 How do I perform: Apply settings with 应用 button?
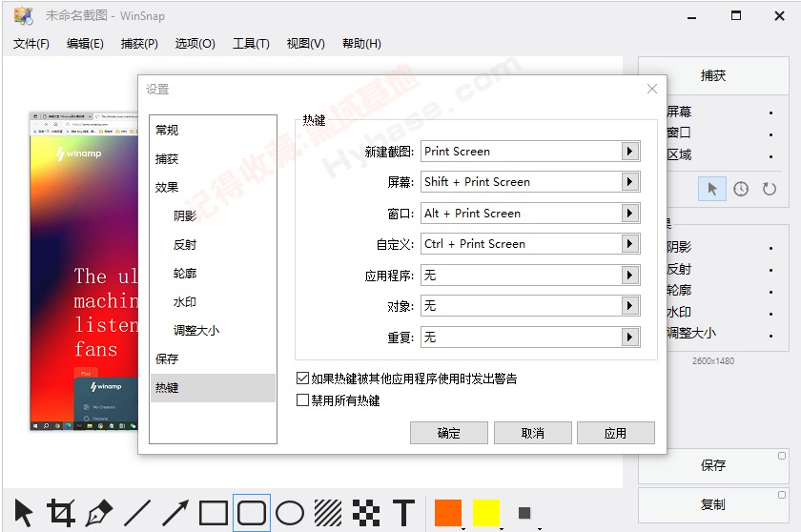[x=616, y=433]
